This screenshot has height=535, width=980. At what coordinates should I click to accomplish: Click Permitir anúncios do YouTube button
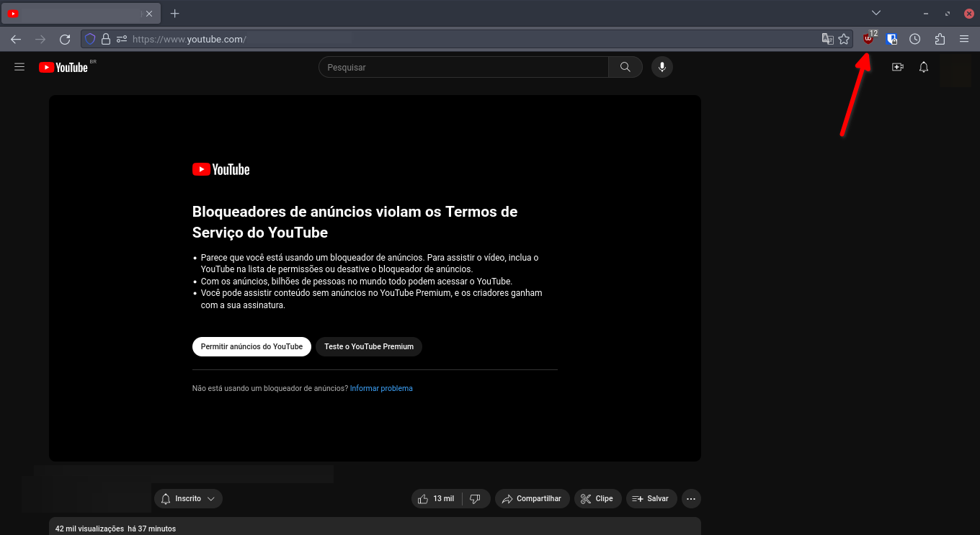(251, 346)
